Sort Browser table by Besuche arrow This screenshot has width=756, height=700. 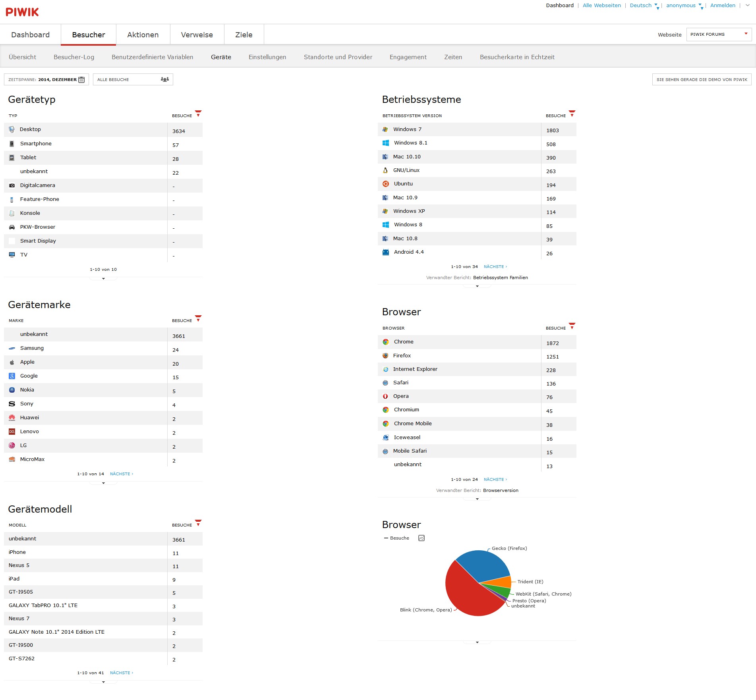pyautogui.click(x=572, y=326)
